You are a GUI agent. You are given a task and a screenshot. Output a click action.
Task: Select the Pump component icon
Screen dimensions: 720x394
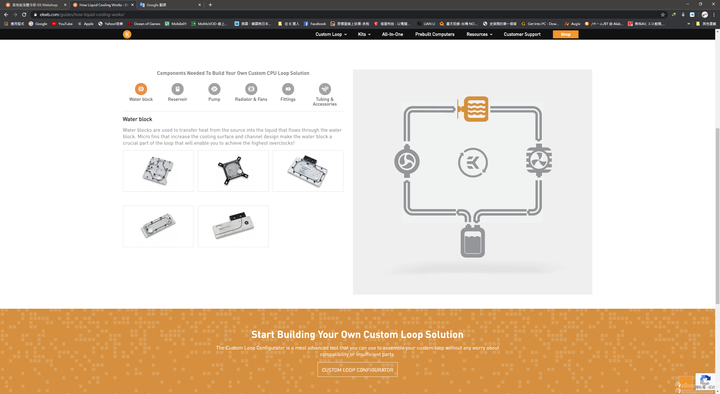point(214,89)
